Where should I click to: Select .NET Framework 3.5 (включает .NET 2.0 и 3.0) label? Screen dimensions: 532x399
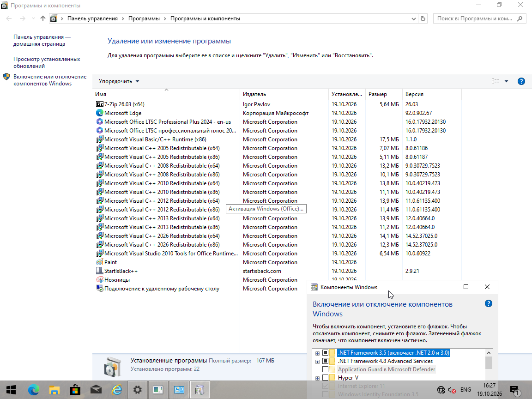pyautogui.click(x=393, y=352)
